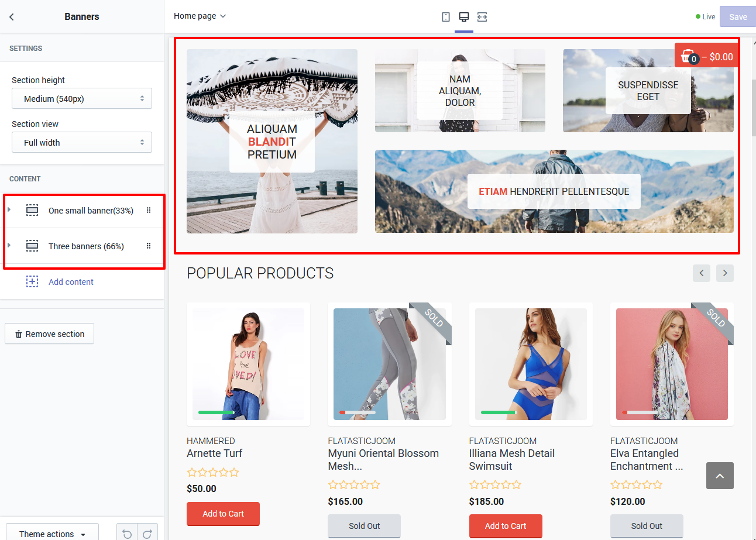Open Theme actions menu
The image size is (756, 540).
[x=52, y=534]
